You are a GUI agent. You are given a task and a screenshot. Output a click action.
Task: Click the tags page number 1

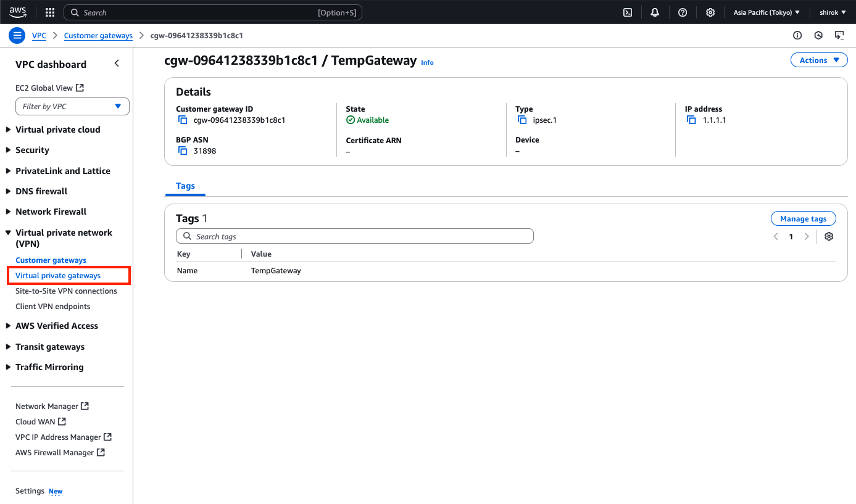pos(791,237)
